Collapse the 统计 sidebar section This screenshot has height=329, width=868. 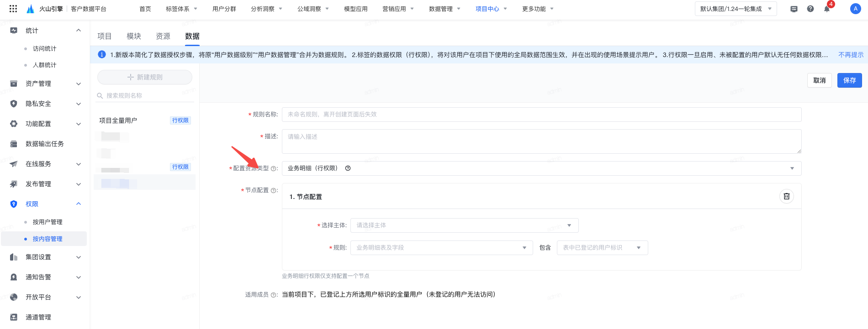pos(46,31)
